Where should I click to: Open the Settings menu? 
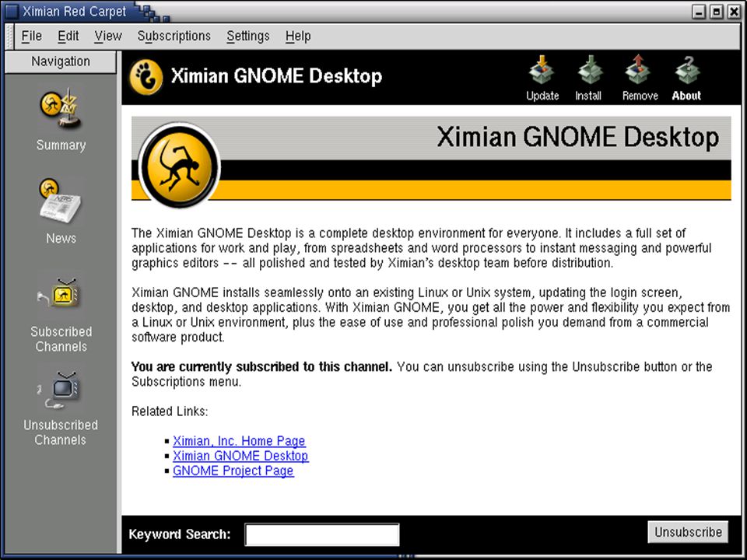[x=248, y=37]
